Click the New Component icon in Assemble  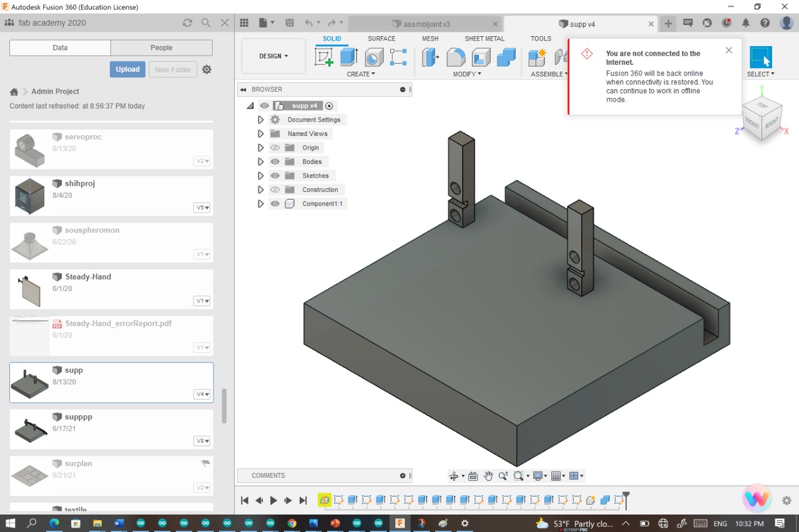tap(537, 57)
